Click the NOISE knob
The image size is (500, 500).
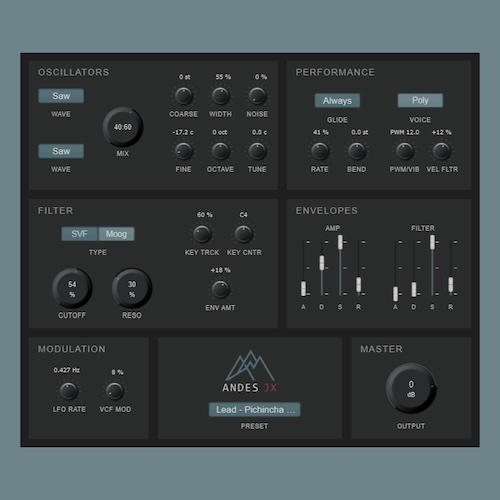pyautogui.click(x=257, y=96)
